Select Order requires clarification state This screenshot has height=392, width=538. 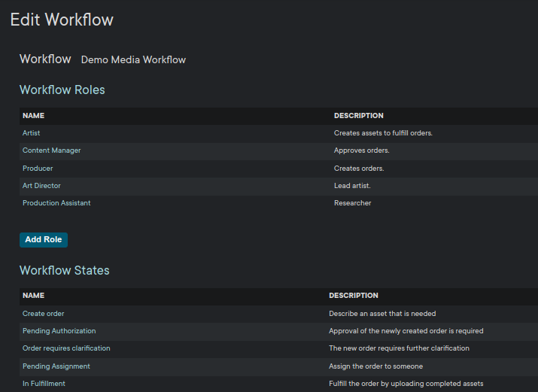pos(66,348)
